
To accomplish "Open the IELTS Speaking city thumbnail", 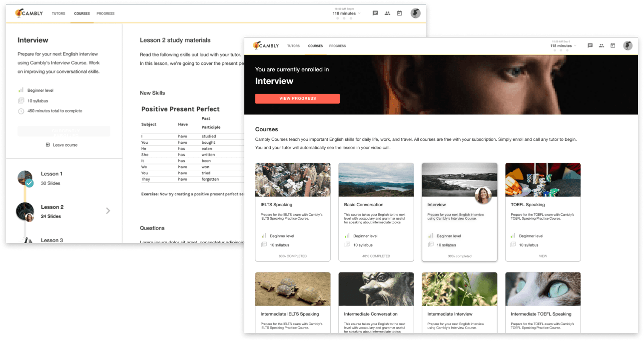I will pos(293,180).
